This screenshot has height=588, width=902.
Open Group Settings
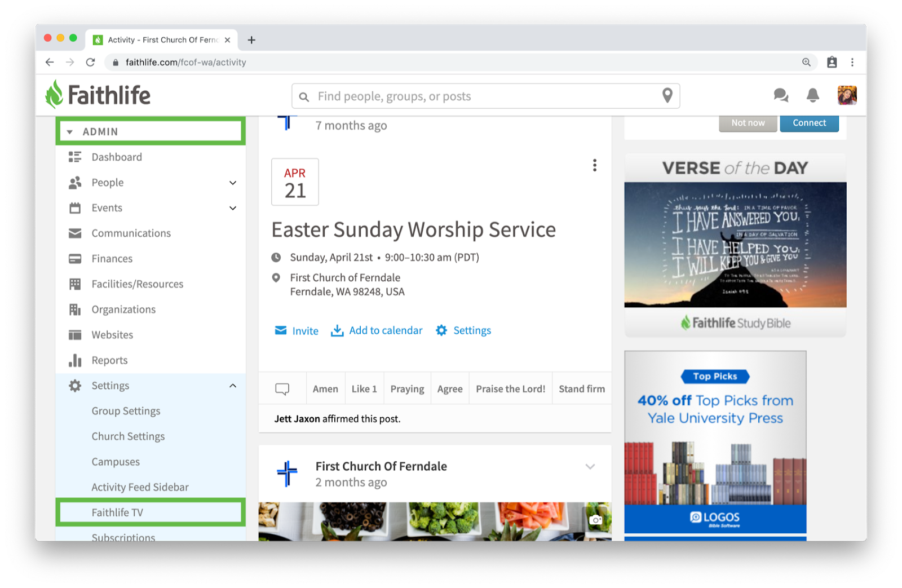click(126, 411)
